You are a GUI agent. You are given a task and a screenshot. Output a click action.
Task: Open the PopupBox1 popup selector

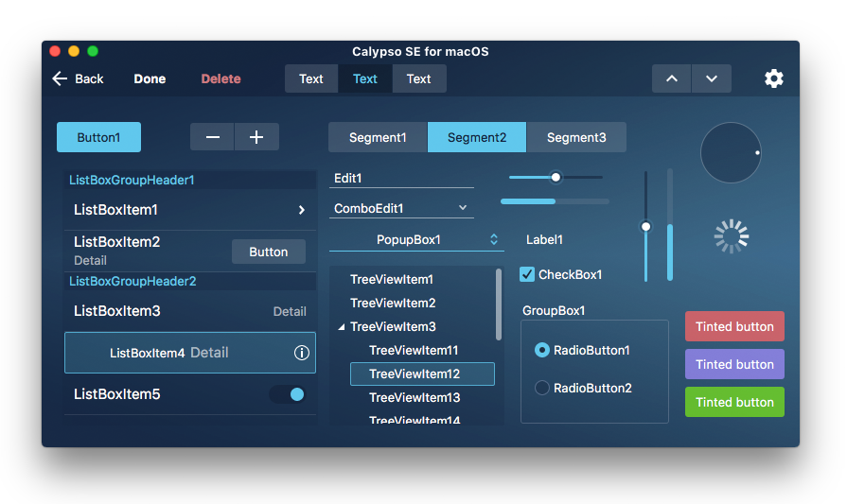pyautogui.click(x=416, y=240)
